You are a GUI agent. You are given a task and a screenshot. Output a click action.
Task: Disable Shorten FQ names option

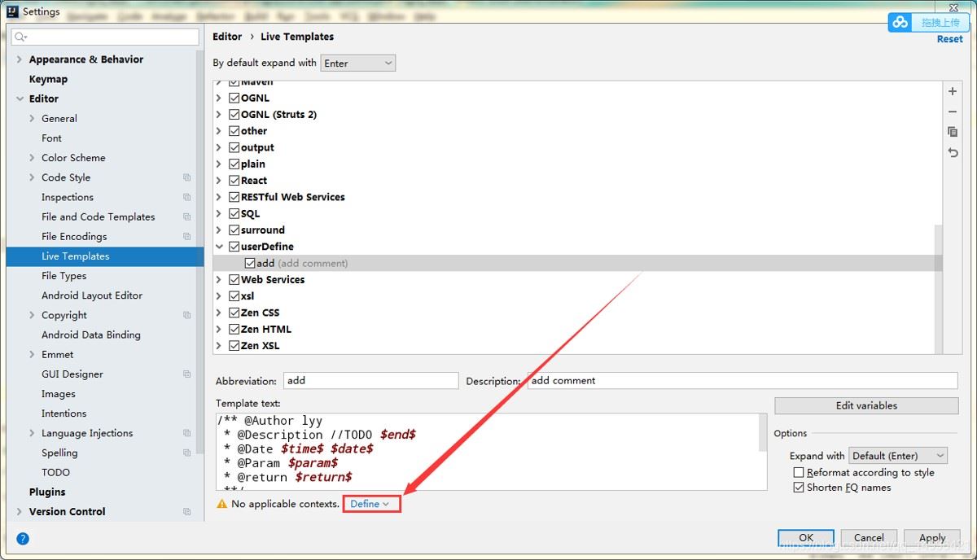pyautogui.click(x=799, y=488)
